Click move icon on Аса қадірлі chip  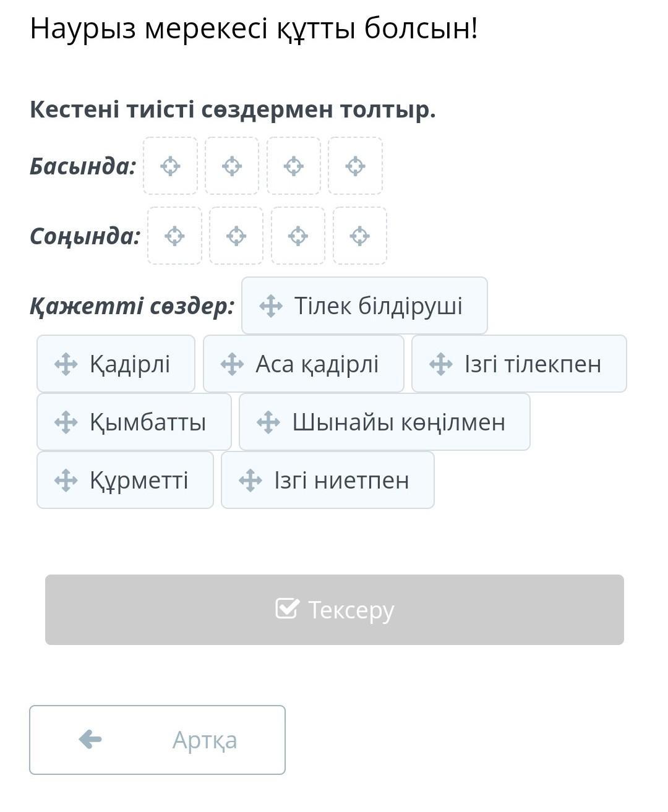[232, 364]
